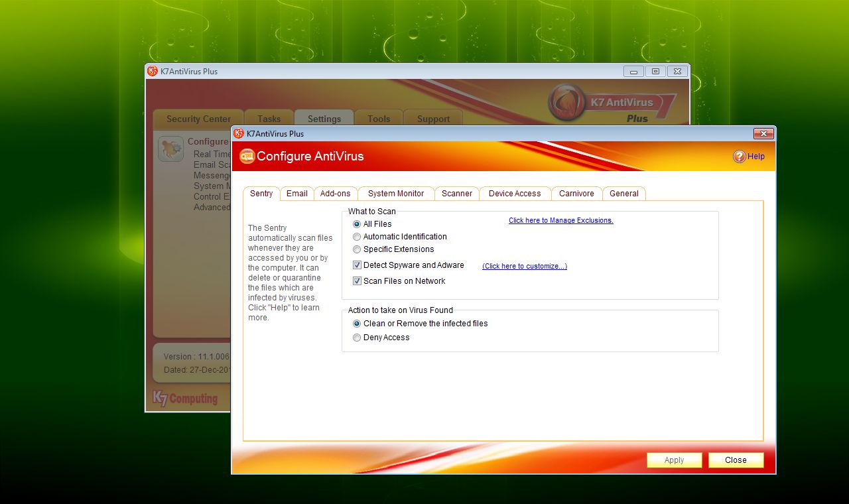Choose Clean or Remove the infected files
This screenshot has height=504, width=849.
[357, 324]
